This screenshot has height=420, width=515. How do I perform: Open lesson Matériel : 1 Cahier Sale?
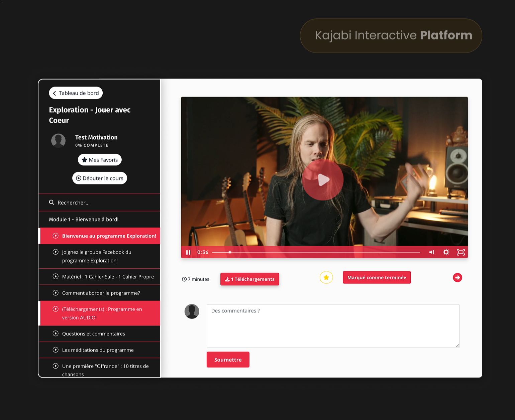[x=100, y=277]
